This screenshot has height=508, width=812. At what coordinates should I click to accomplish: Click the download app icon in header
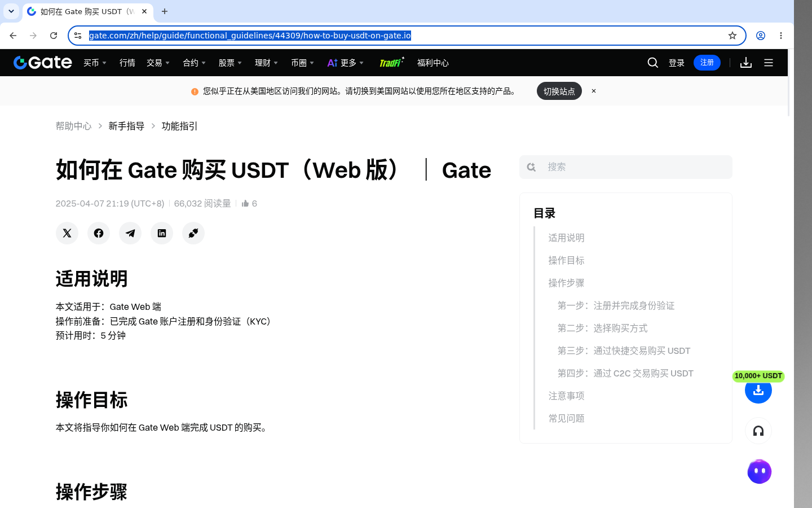746,63
